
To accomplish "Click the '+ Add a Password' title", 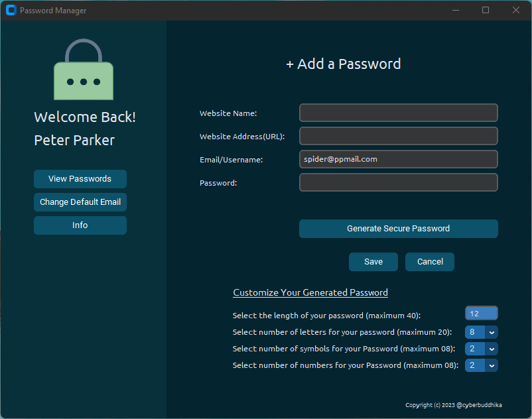I will 344,64.
